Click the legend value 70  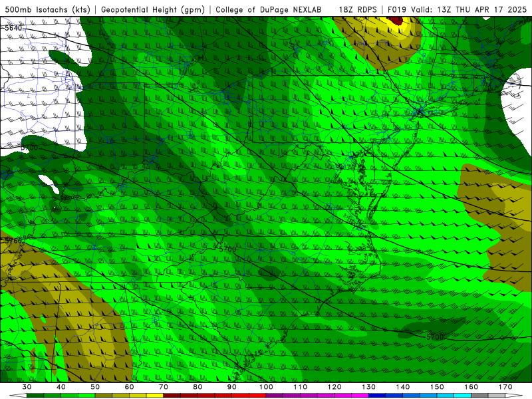click(164, 387)
